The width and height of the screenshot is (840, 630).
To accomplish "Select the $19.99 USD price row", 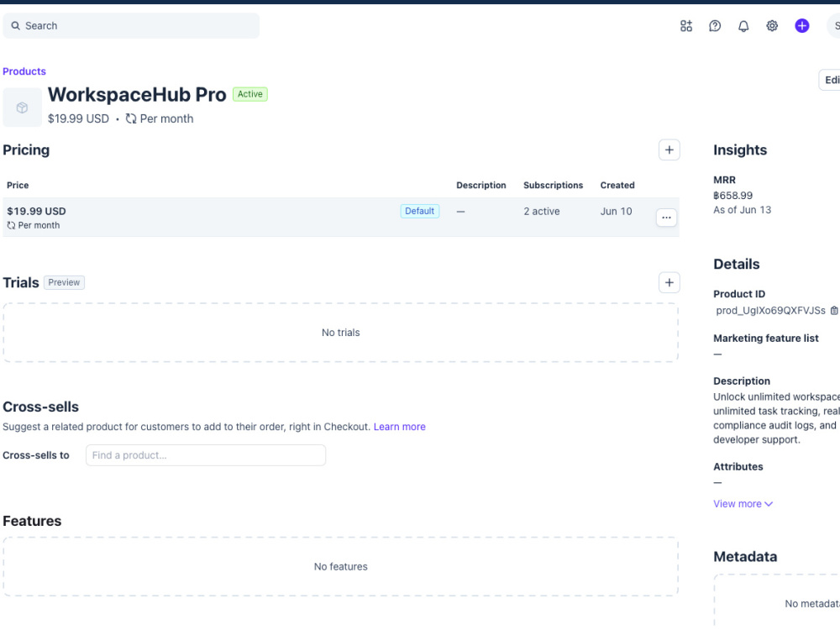I will click(x=341, y=217).
